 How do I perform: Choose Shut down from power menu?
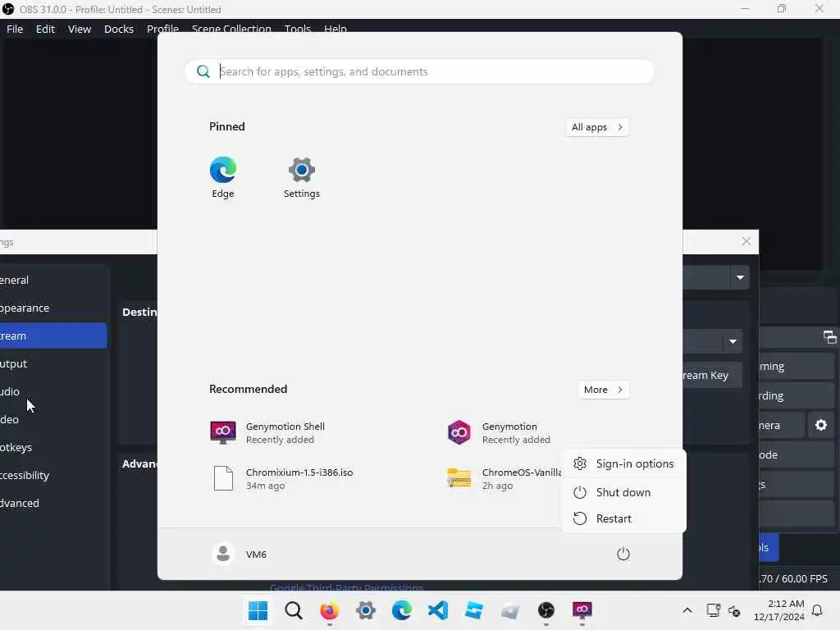click(x=623, y=492)
